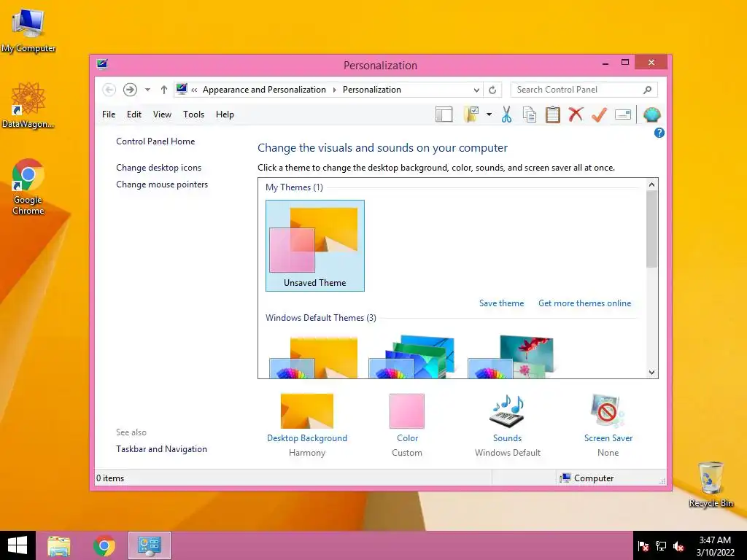The width and height of the screenshot is (747, 560).
Task: Click the Control Panel taskbar button
Action: click(x=149, y=545)
